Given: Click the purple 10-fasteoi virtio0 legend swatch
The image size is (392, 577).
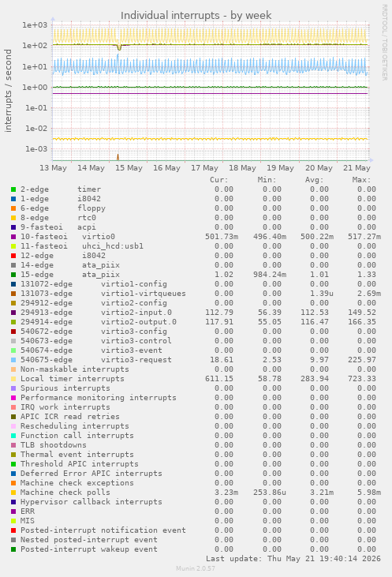Looking at the screenshot, I should (13, 237).
